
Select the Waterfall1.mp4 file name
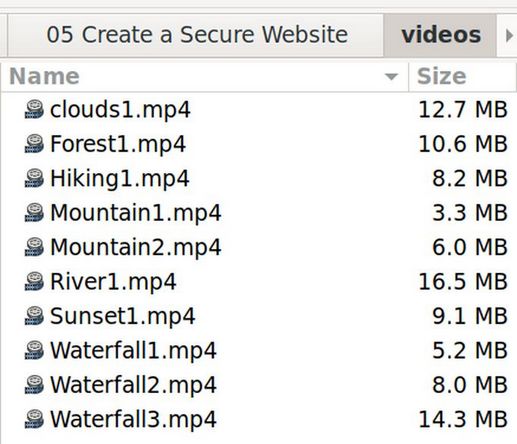[133, 350]
